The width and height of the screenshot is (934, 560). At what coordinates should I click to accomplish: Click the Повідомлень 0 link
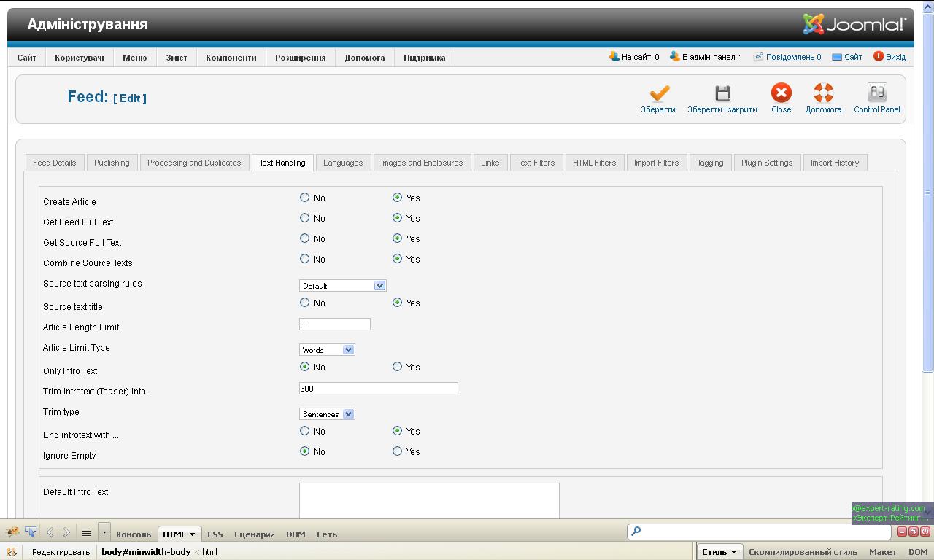(x=793, y=57)
